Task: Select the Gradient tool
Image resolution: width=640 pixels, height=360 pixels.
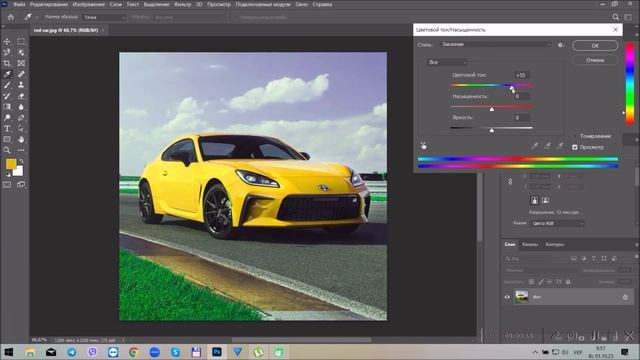Action: click(7, 107)
